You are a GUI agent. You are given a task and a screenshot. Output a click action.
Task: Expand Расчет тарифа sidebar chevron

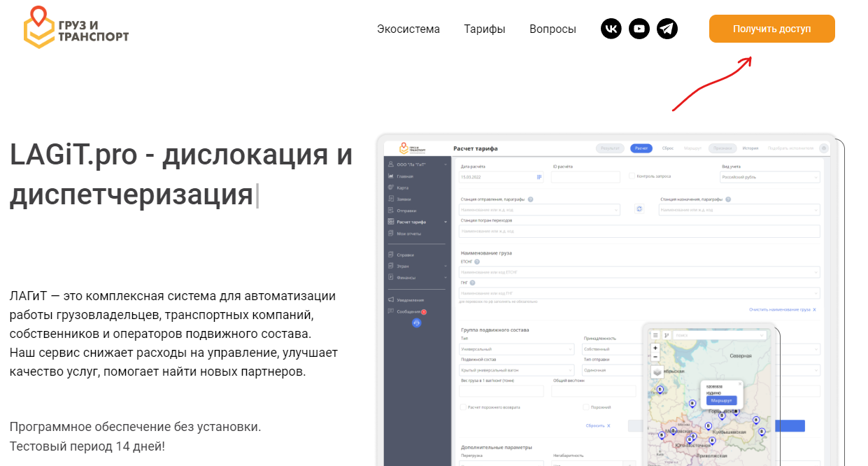(446, 222)
